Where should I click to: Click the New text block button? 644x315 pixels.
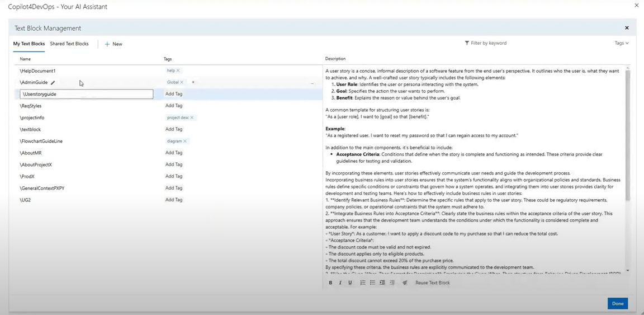click(113, 44)
